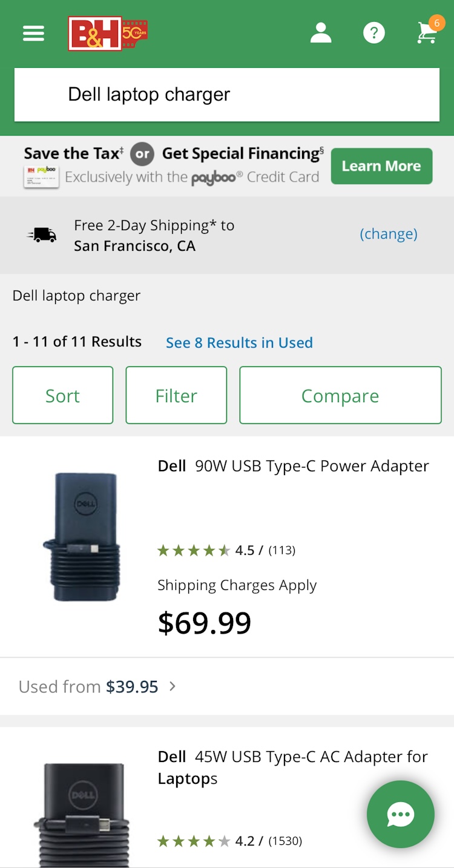Open the help question mark icon
Viewport: 454px width, 868px height.
coord(373,33)
